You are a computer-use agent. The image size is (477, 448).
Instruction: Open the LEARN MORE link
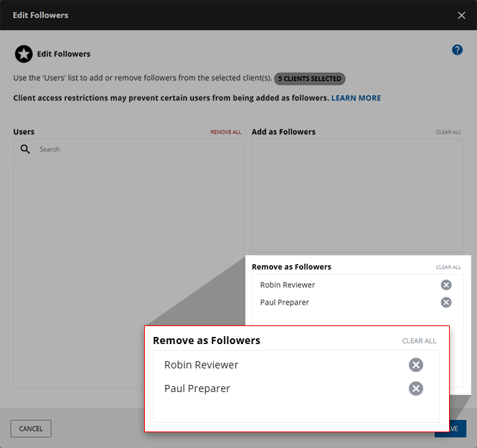[356, 97]
